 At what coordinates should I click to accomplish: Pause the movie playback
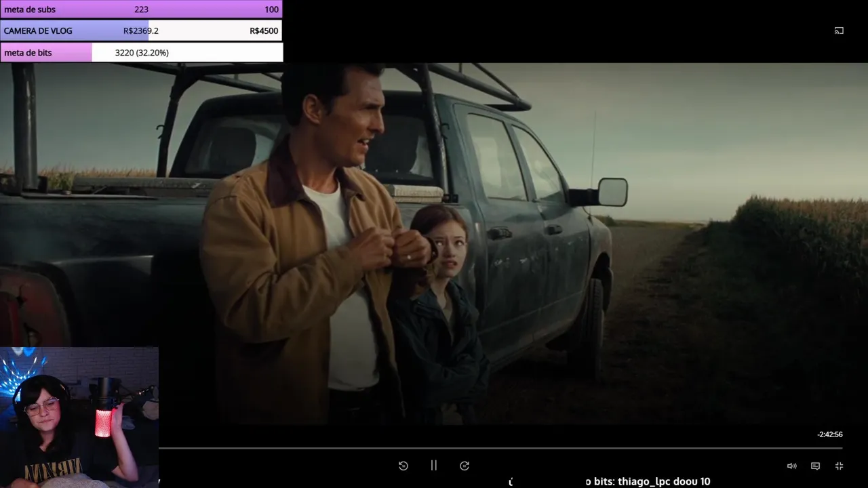(x=434, y=466)
